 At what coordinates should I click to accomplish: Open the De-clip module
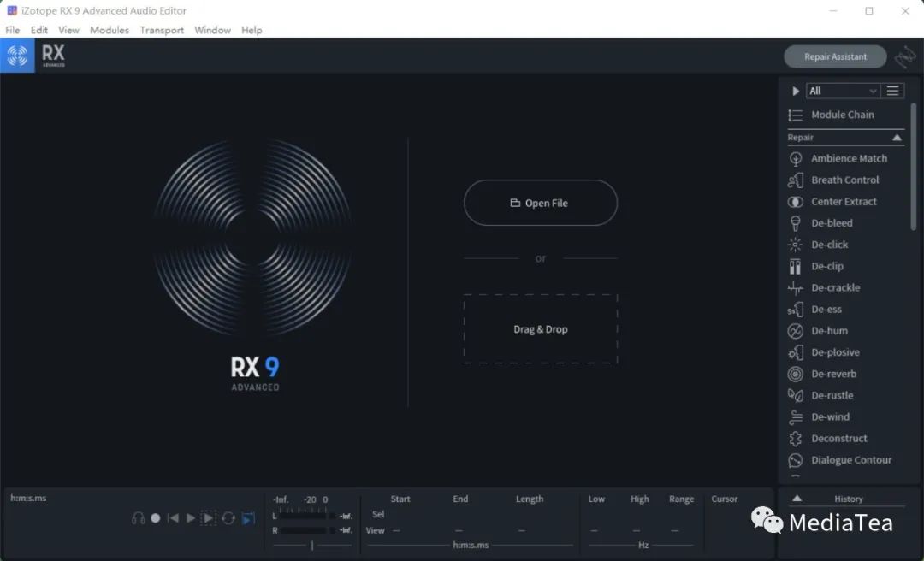[815, 266]
